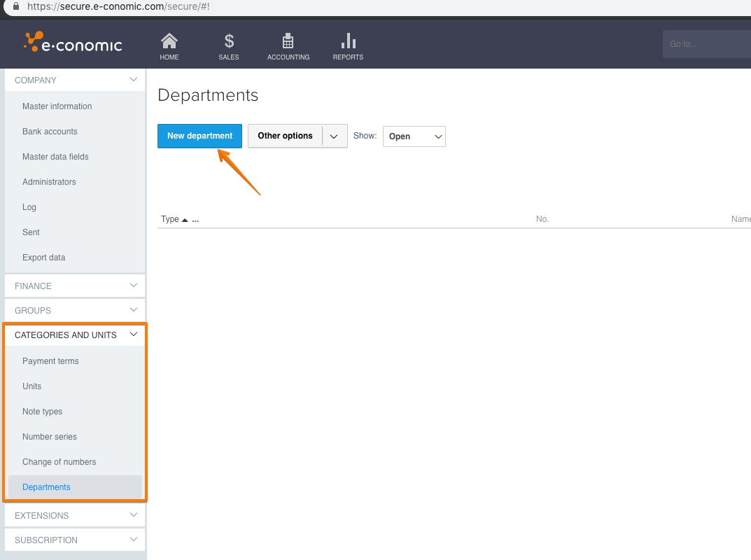Click the New department button
The height and width of the screenshot is (560, 751).
199,136
